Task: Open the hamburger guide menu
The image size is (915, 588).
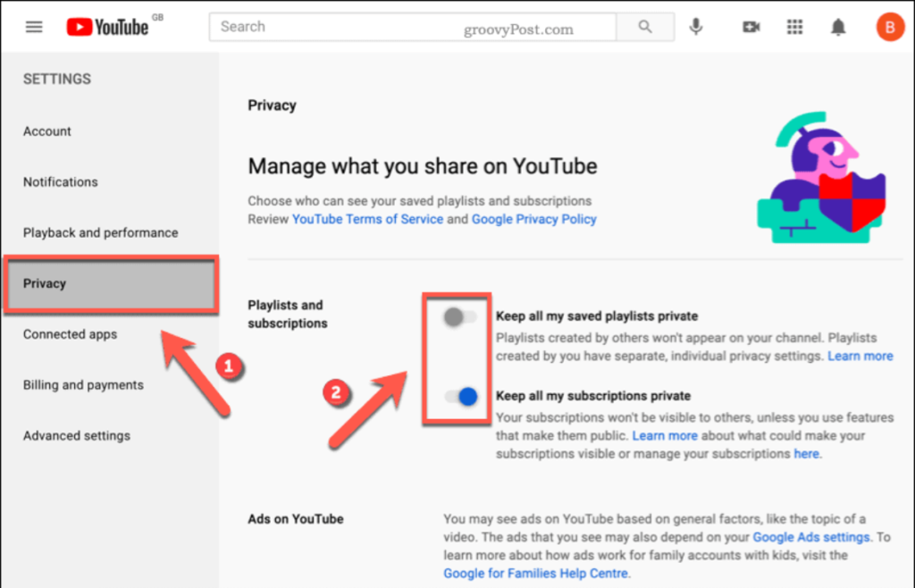Action: (x=34, y=27)
